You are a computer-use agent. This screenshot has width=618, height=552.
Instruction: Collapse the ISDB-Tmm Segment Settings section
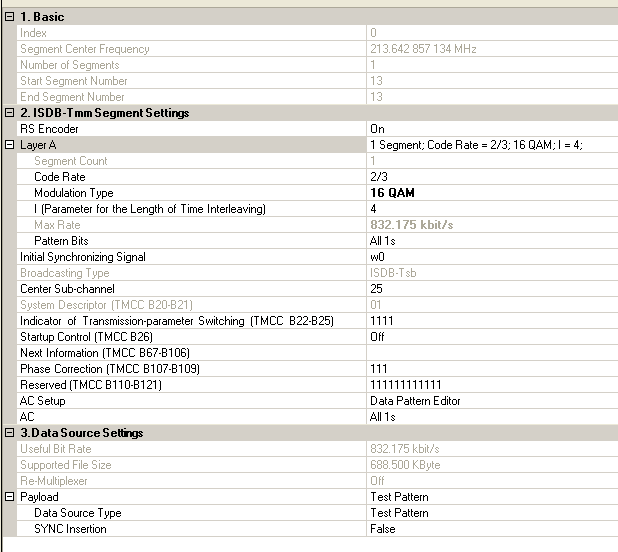(x=9, y=113)
